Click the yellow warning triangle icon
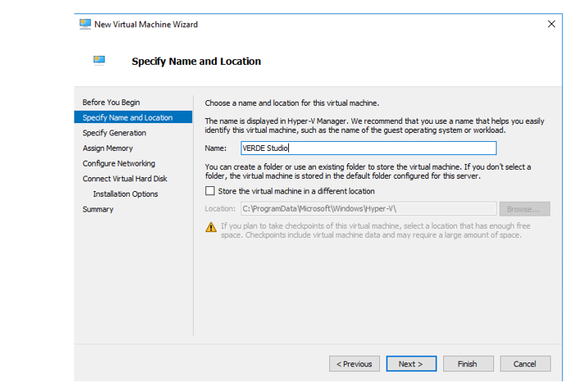Image resolution: width=577 pixels, height=392 pixels. (211, 227)
